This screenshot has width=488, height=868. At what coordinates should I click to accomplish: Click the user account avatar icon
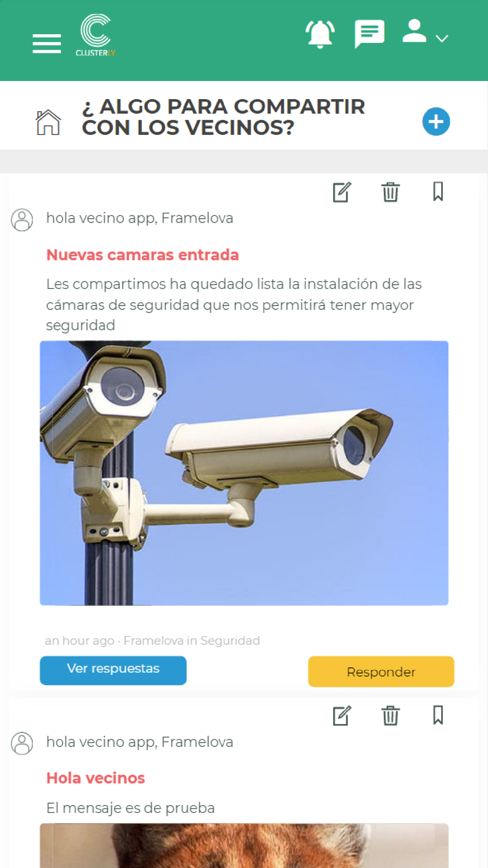click(414, 31)
